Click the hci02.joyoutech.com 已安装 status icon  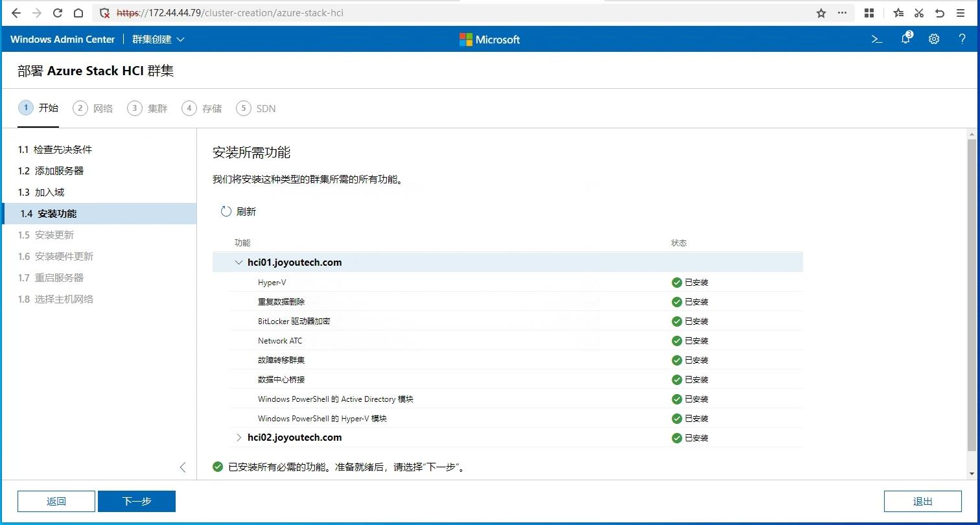point(677,438)
